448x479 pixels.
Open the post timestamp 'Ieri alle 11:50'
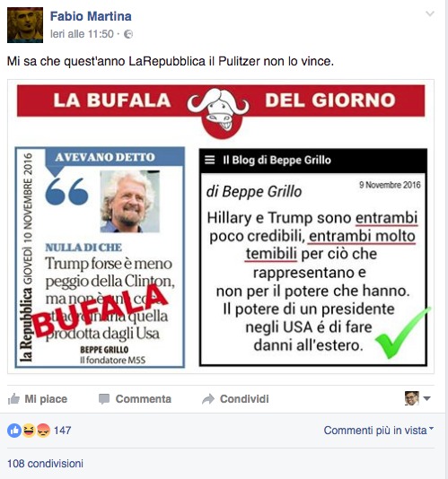pyautogui.click(x=82, y=34)
